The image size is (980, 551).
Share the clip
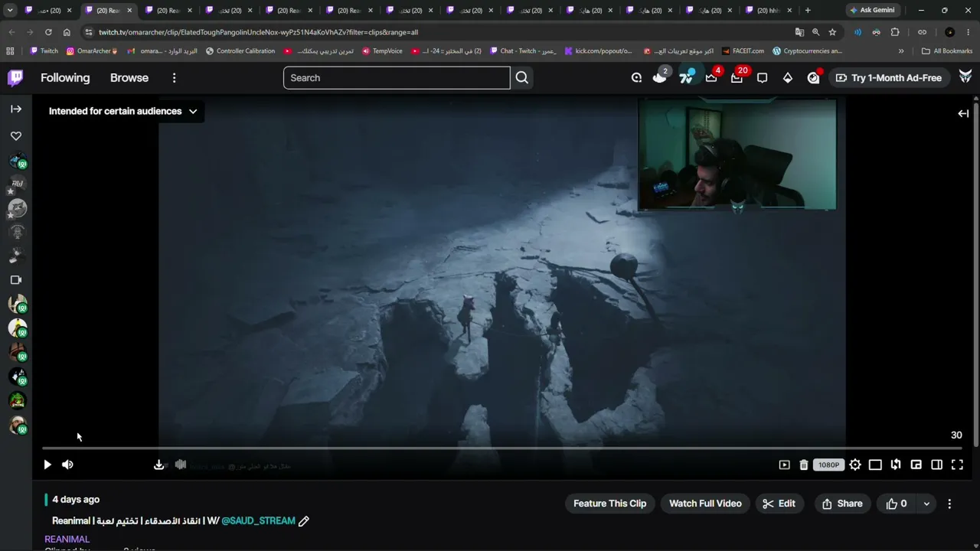[x=842, y=504]
